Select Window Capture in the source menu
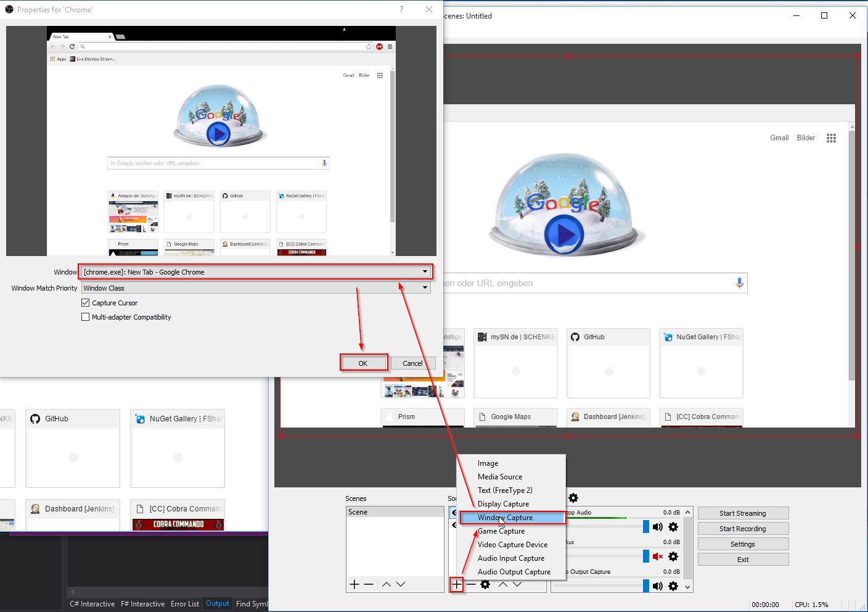 click(x=511, y=518)
